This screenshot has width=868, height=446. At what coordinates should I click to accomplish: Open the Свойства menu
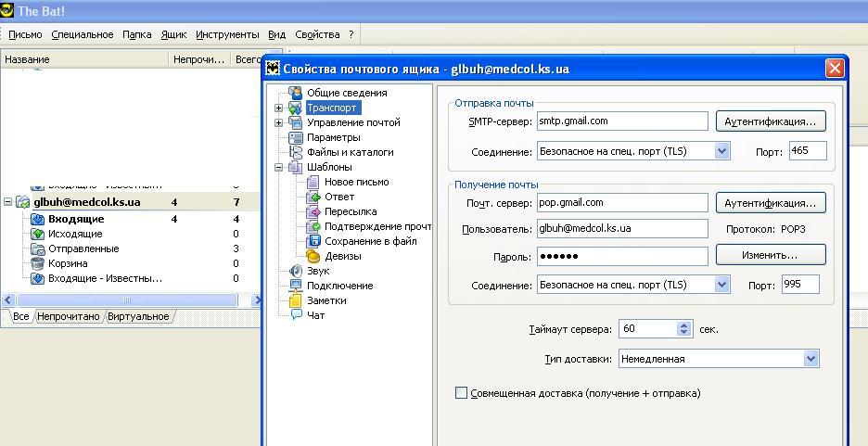(x=317, y=34)
